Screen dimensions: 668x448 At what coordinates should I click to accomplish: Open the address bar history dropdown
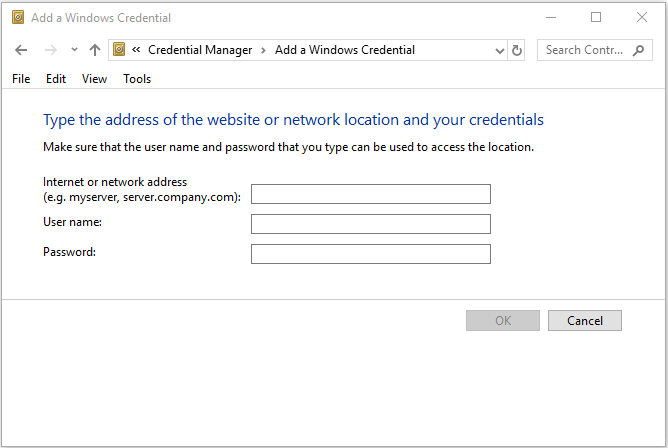[500, 51]
